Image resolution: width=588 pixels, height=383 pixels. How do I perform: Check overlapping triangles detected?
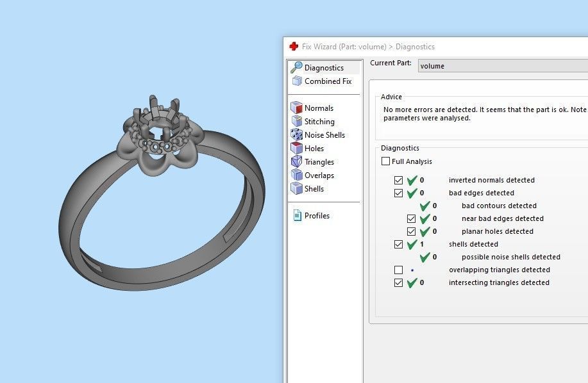(x=399, y=270)
